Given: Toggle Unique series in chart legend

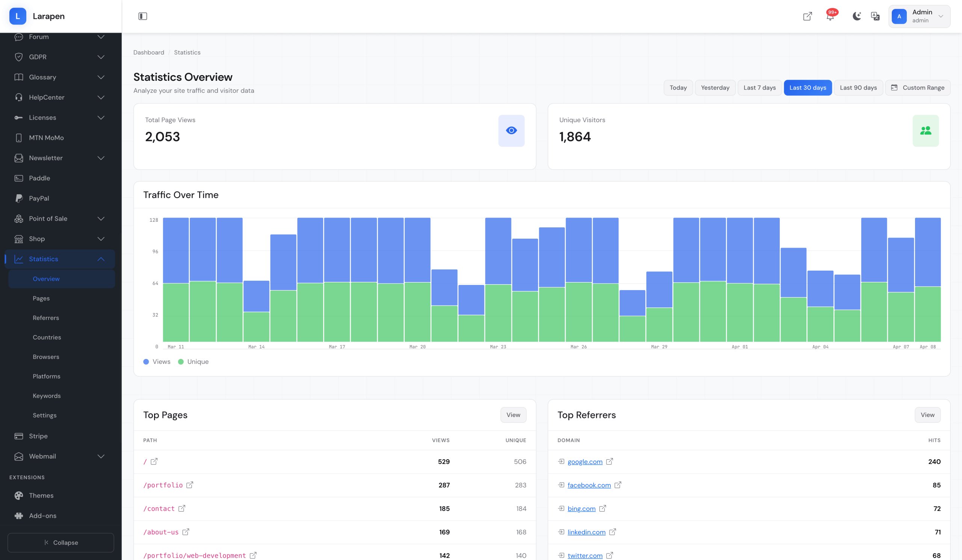Looking at the screenshot, I should 194,362.
